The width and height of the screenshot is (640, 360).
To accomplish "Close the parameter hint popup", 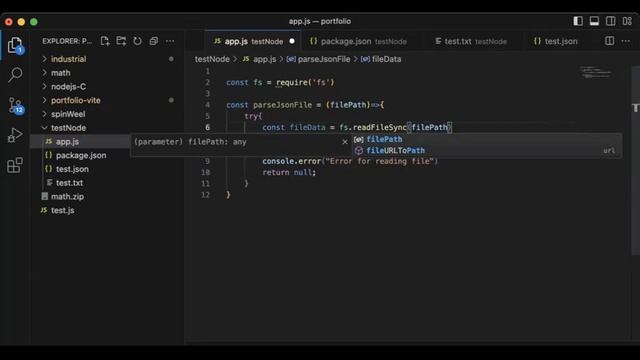I will pyautogui.click(x=345, y=142).
